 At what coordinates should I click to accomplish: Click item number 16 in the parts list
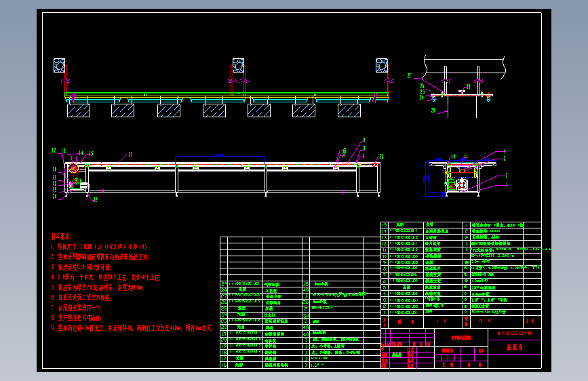tap(224, 365)
